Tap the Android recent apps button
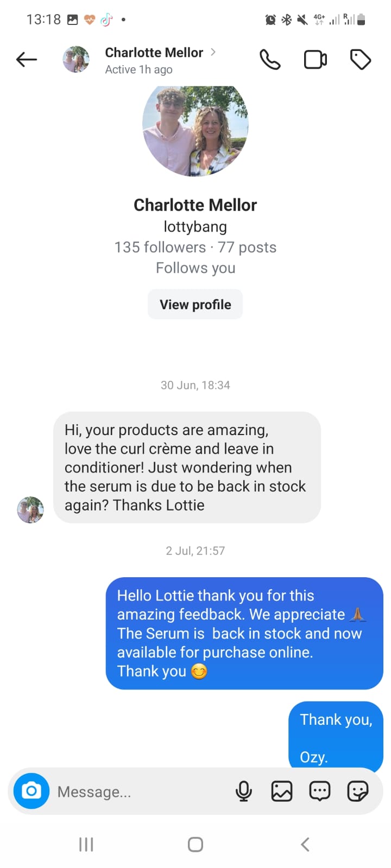This screenshot has height=868, width=391. click(86, 844)
